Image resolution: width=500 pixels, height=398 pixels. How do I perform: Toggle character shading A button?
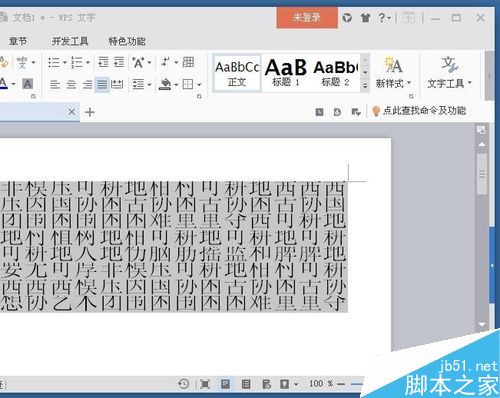(x=27, y=84)
